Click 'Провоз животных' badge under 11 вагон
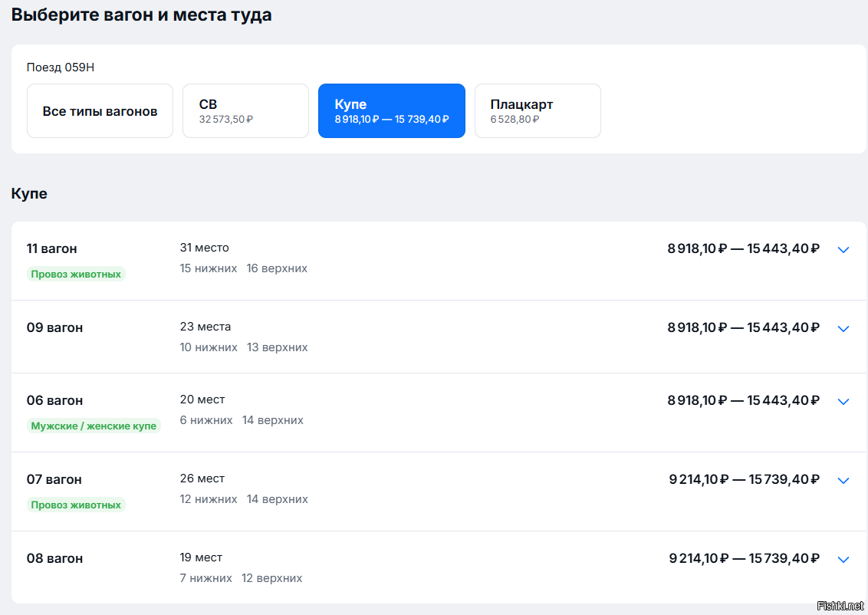This screenshot has width=868, height=615. tap(76, 274)
